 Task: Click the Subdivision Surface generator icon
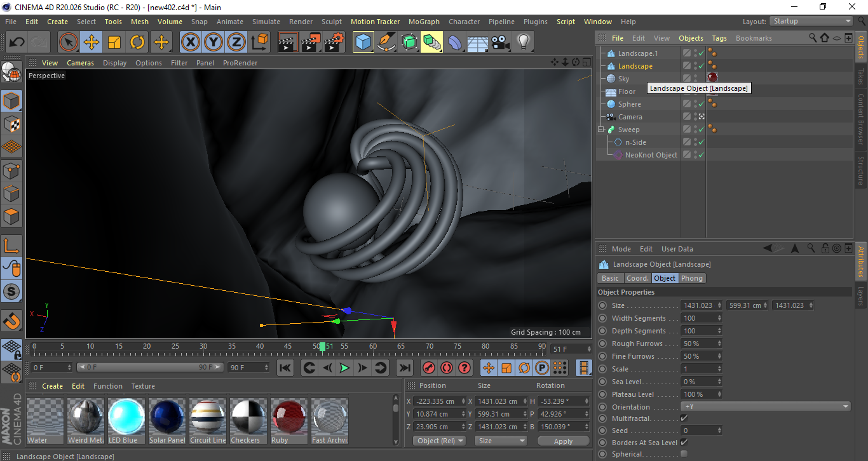point(409,43)
